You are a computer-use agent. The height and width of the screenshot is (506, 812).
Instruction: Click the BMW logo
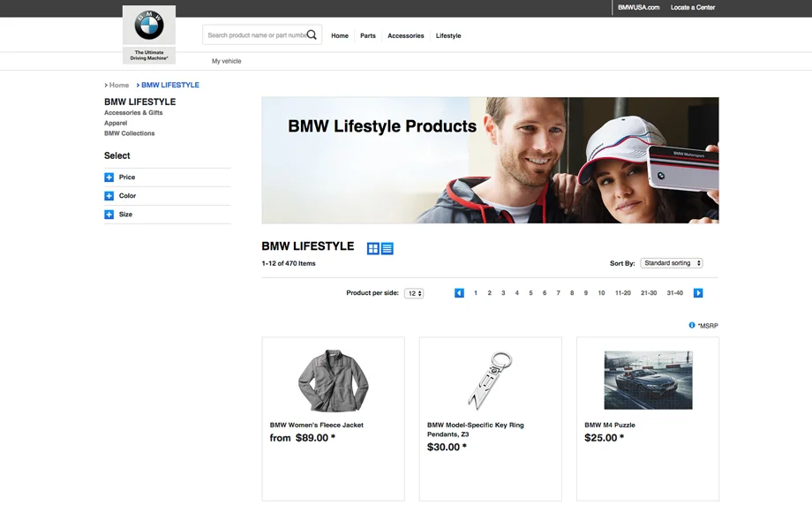(149, 25)
